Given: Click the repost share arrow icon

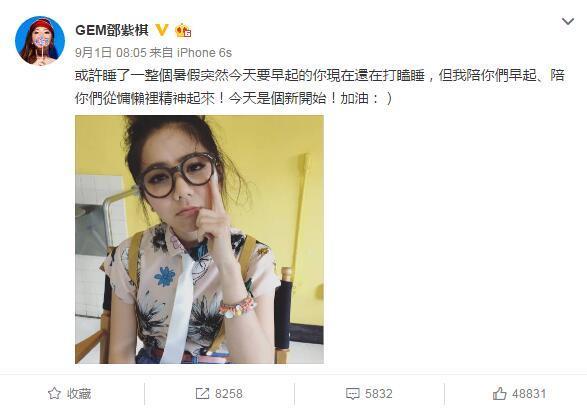Looking at the screenshot, I should 202,393.
